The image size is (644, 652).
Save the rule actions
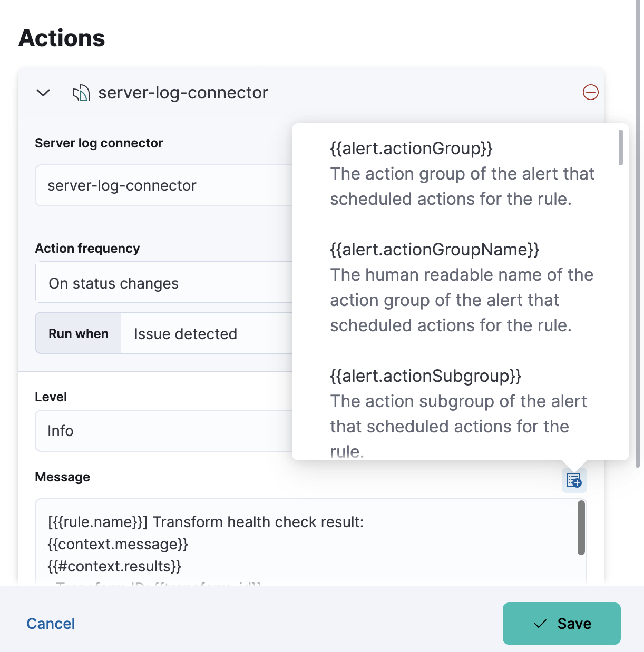point(561,624)
